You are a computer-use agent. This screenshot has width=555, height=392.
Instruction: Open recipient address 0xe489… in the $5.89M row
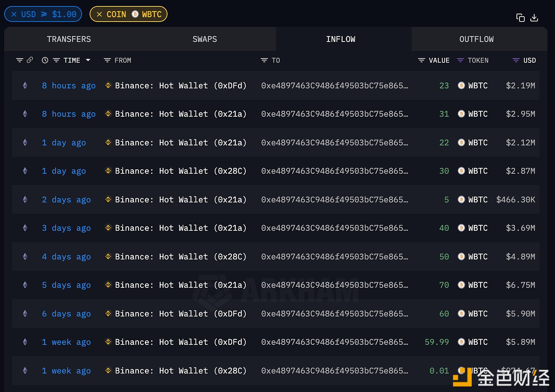coord(335,342)
